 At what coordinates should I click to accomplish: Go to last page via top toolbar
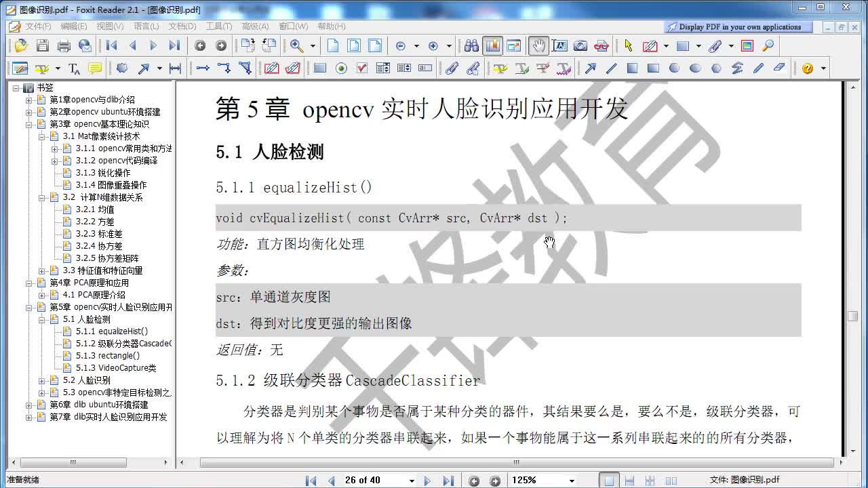click(x=174, y=46)
